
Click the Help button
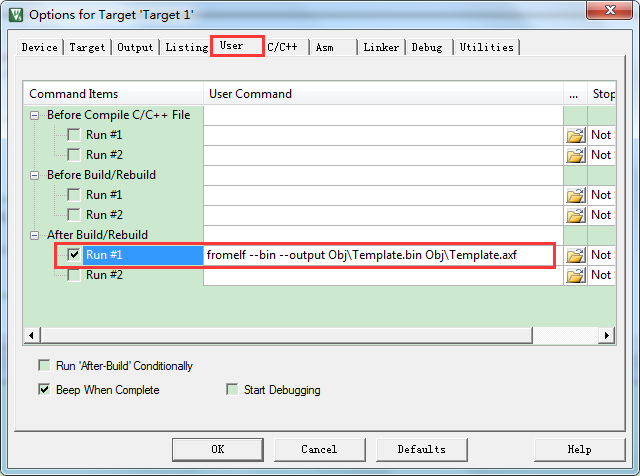[579, 449]
